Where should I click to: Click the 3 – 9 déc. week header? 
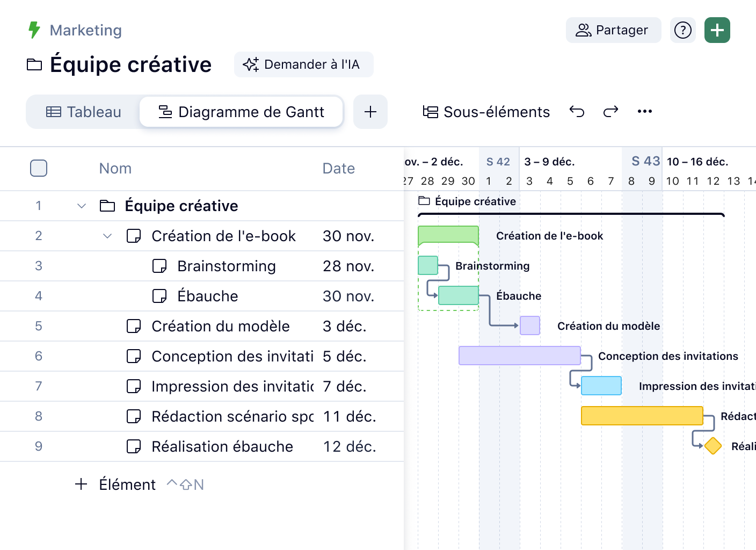549,162
